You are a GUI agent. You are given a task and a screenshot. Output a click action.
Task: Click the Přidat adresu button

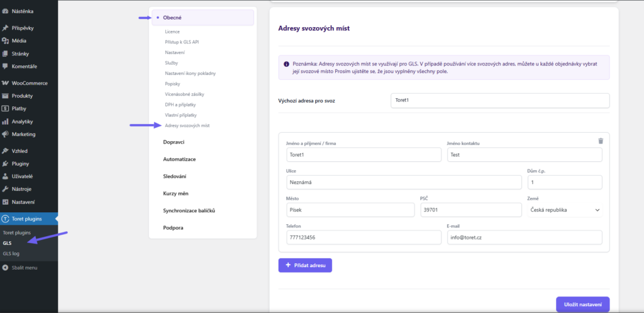coord(305,266)
